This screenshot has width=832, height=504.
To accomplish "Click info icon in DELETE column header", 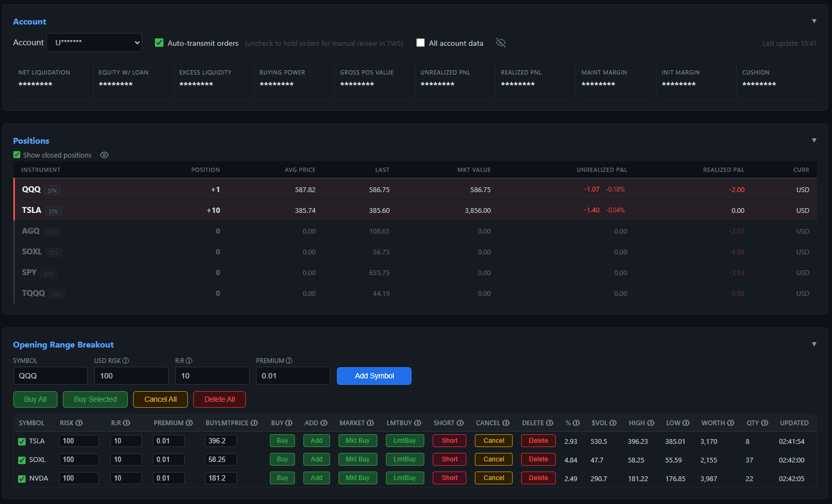I will pyautogui.click(x=550, y=423).
